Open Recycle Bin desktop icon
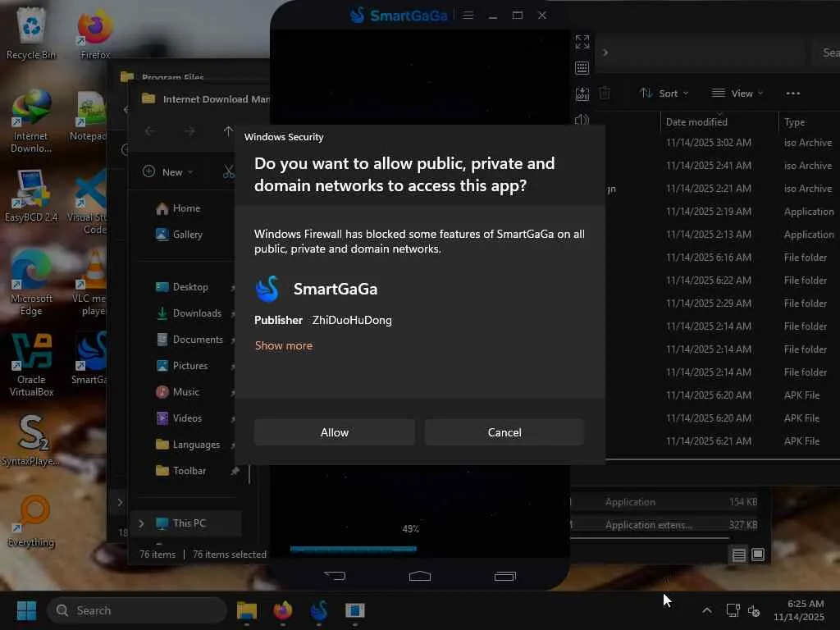Image resolution: width=840 pixels, height=630 pixels. click(x=31, y=34)
